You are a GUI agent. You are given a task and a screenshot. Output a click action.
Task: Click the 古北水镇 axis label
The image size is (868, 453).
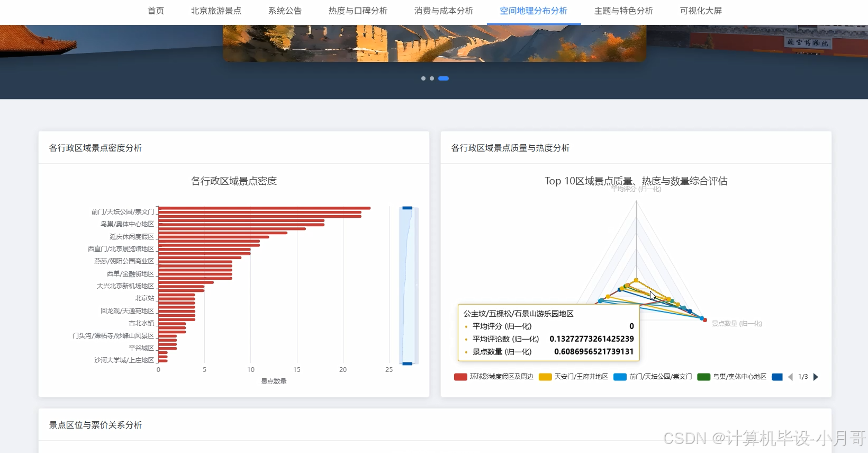(x=141, y=323)
